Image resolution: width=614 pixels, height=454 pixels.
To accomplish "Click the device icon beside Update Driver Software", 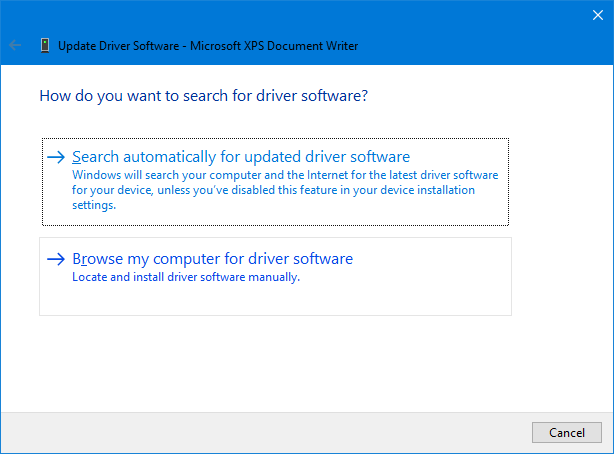I will click(45, 45).
